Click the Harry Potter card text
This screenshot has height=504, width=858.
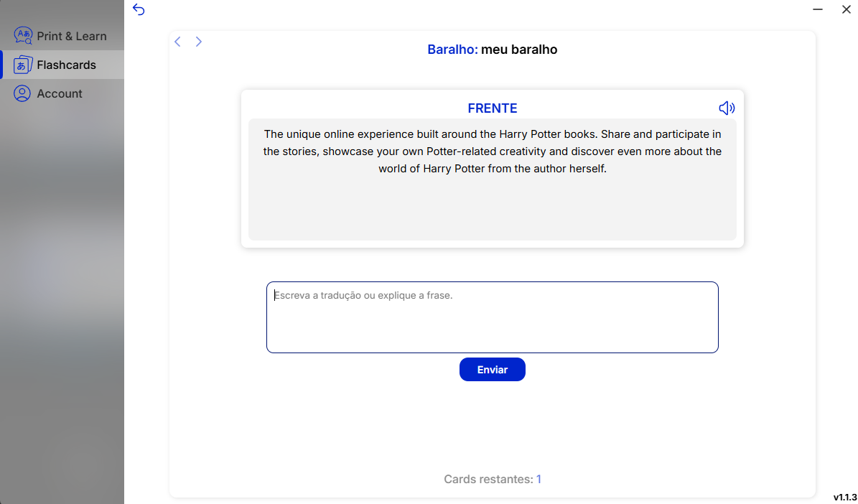point(492,151)
